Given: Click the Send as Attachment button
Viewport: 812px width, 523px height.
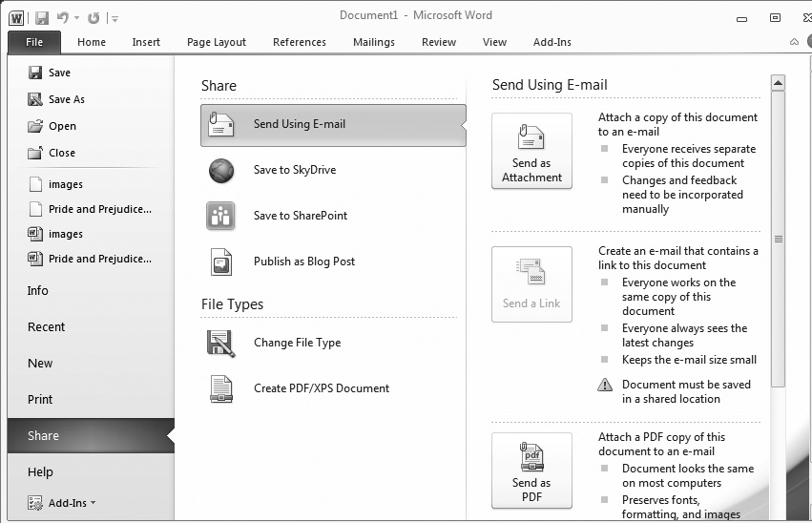Looking at the screenshot, I should pos(531,151).
